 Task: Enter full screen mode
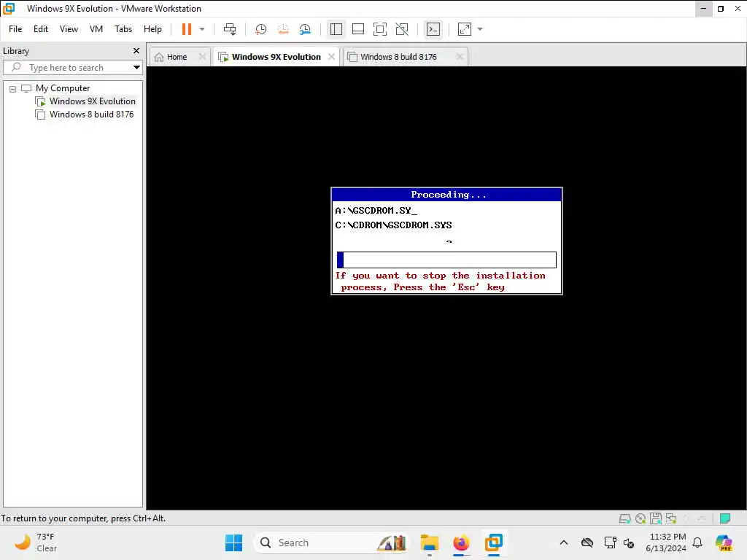coord(379,29)
